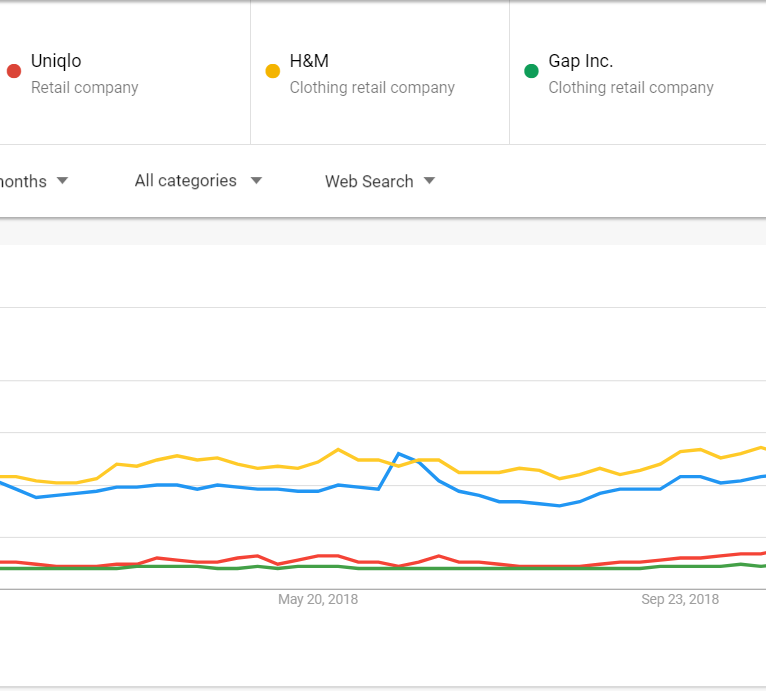The height and width of the screenshot is (691, 766).
Task: Select the H&M search term title
Action: pos(308,61)
